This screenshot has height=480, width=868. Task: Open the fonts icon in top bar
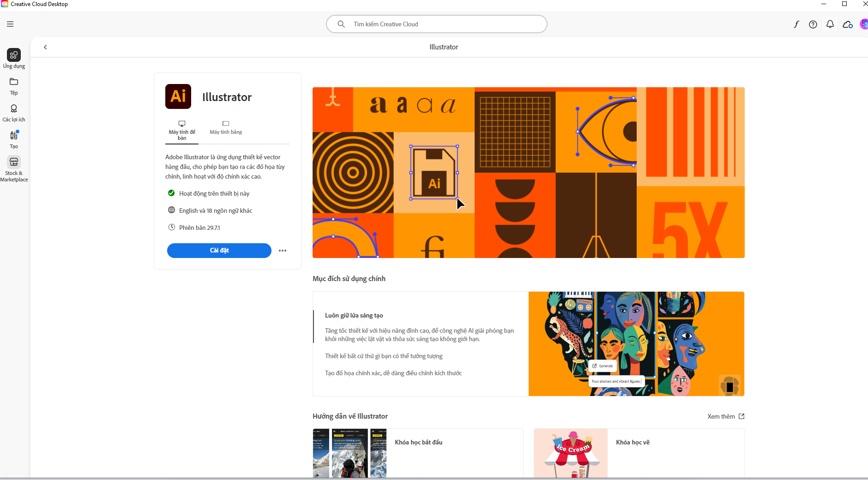(796, 24)
